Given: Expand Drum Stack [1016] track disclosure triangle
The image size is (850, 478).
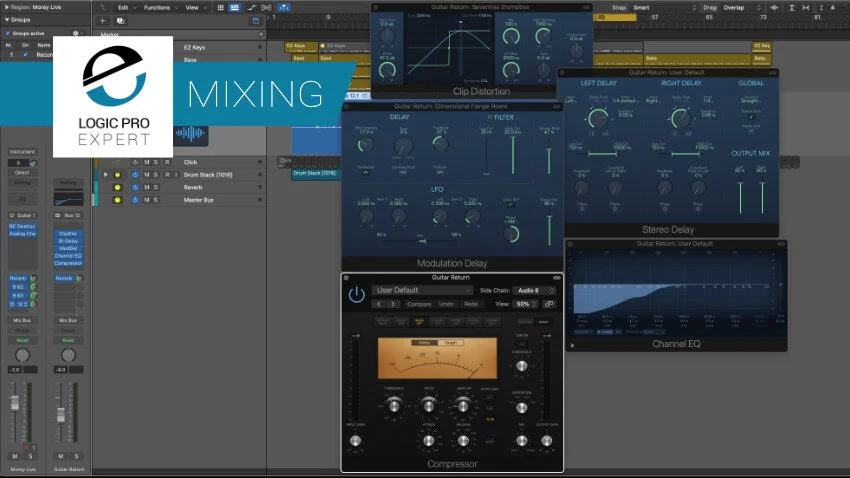Looking at the screenshot, I should point(106,175).
